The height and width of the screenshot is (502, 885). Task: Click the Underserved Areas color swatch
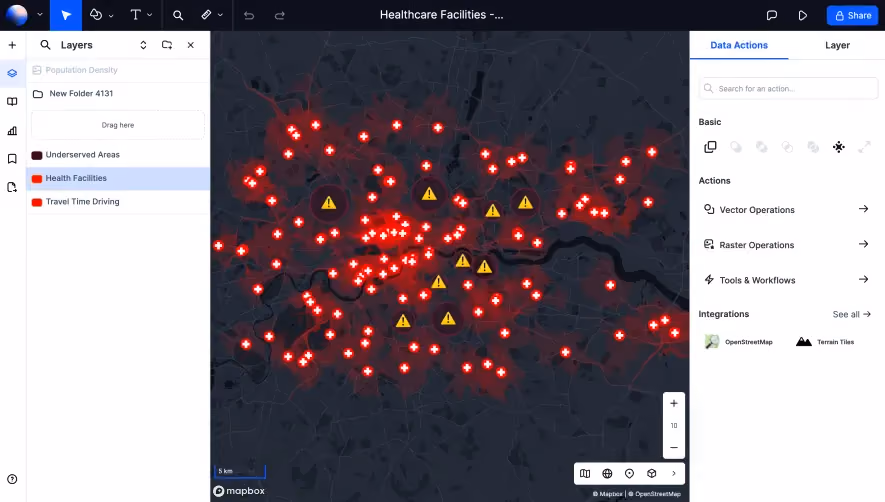pyautogui.click(x=37, y=155)
